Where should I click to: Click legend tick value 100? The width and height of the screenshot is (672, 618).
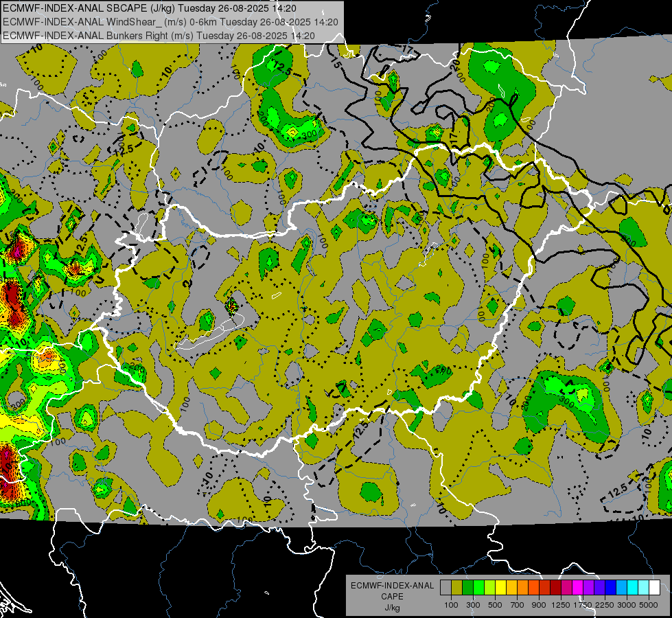point(451,605)
